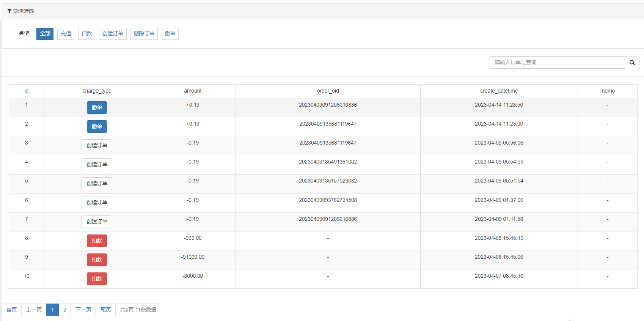Image resolution: width=644 pixels, height=321 pixels.
Task: Click the search magnifier icon button
Action: pyautogui.click(x=632, y=63)
